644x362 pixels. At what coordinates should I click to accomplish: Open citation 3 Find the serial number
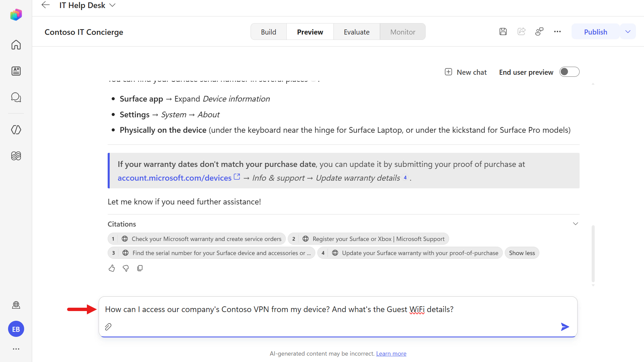pyautogui.click(x=211, y=253)
